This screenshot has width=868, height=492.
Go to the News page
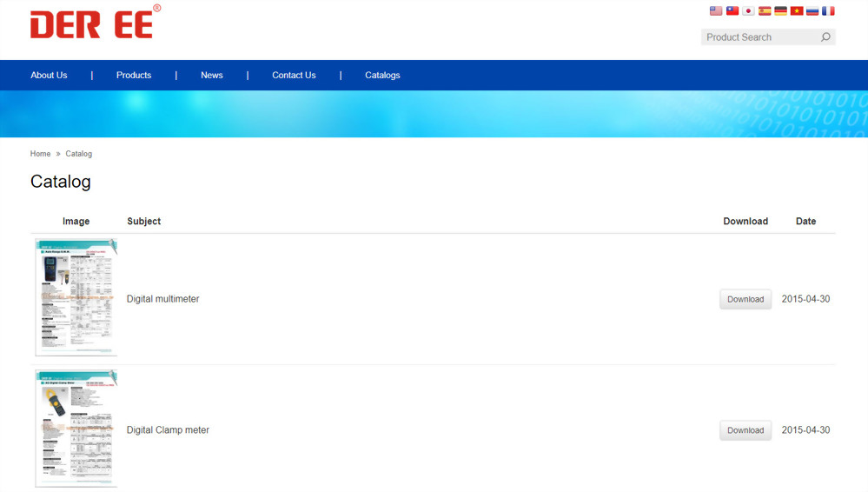(x=212, y=76)
